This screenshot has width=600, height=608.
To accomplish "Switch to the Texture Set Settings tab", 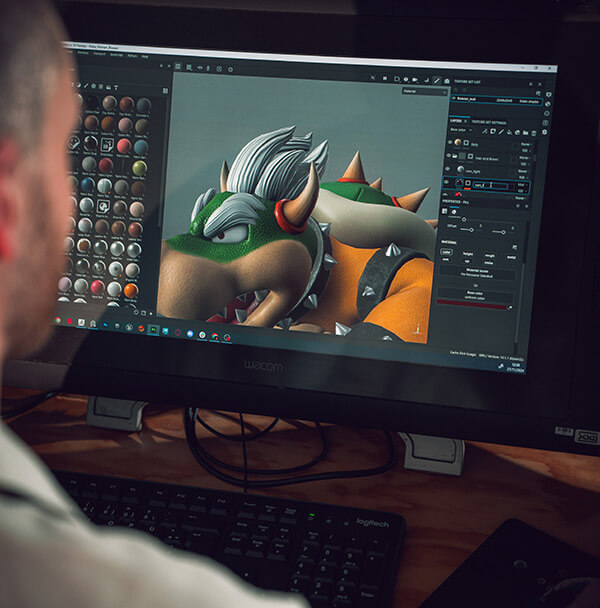I will coord(489,123).
